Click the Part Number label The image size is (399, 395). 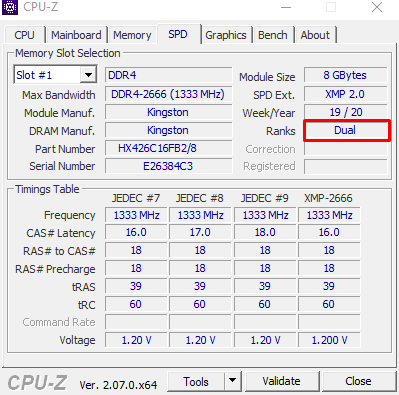65,149
